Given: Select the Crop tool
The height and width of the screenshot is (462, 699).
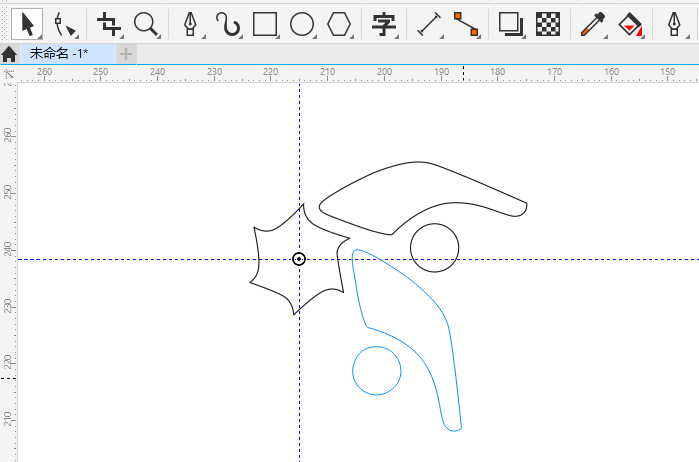Looking at the screenshot, I should tap(109, 24).
